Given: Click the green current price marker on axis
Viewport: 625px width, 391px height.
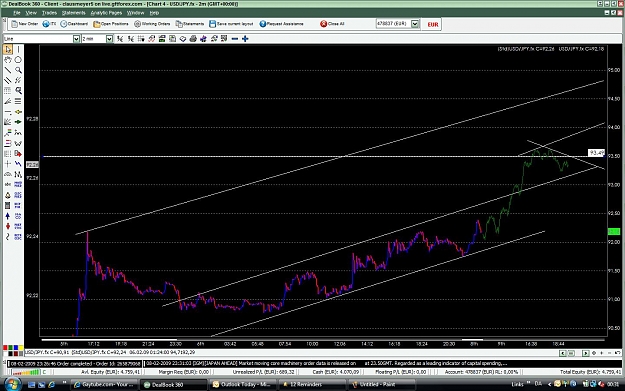Looking at the screenshot, I should coord(613,232).
